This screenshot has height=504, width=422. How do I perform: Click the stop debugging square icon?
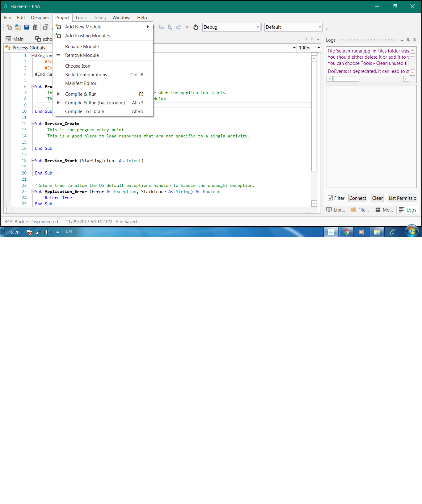click(x=187, y=27)
